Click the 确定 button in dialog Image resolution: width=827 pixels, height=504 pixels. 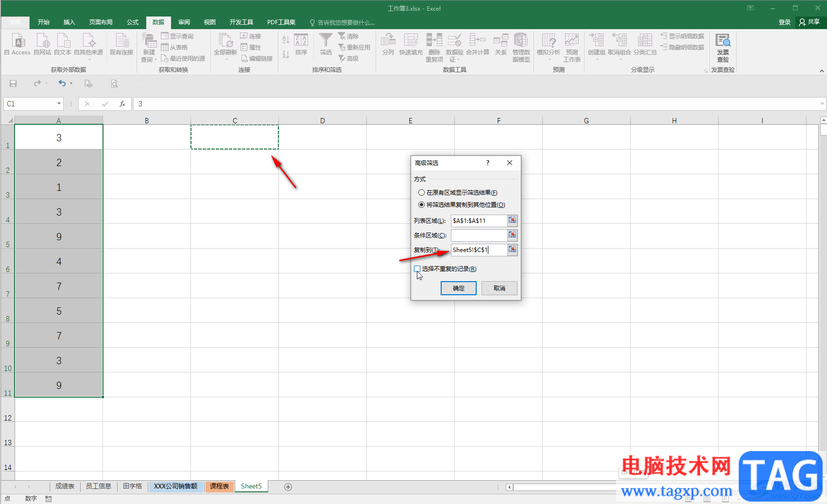459,288
